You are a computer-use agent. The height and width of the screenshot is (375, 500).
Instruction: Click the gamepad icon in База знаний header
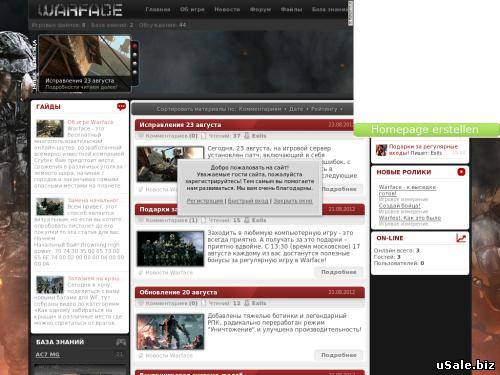click(121, 342)
